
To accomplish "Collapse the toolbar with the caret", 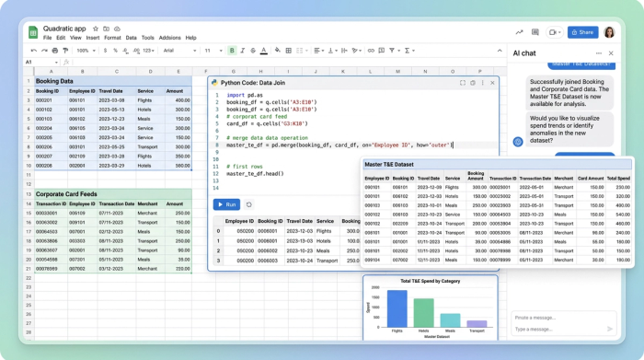I will pyautogui.click(x=500, y=51).
